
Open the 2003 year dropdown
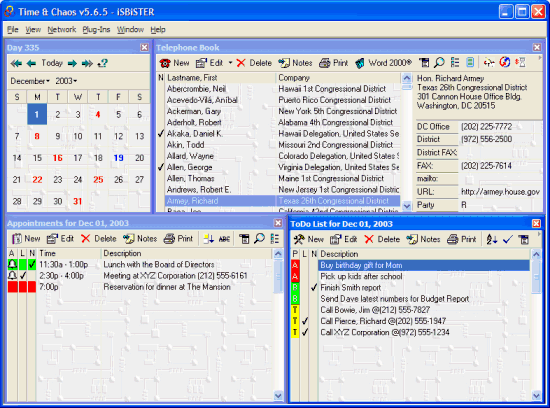pyautogui.click(x=66, y=81)
